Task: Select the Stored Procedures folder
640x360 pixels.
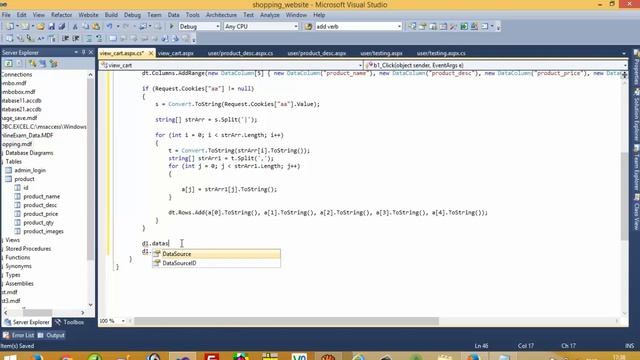Action: pos(28,249)
